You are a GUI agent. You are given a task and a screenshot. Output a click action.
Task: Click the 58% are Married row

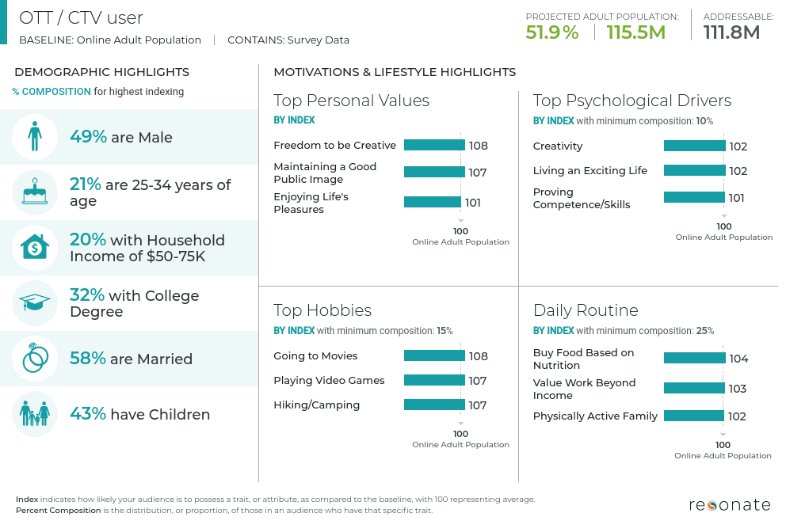tap(129, 359)
